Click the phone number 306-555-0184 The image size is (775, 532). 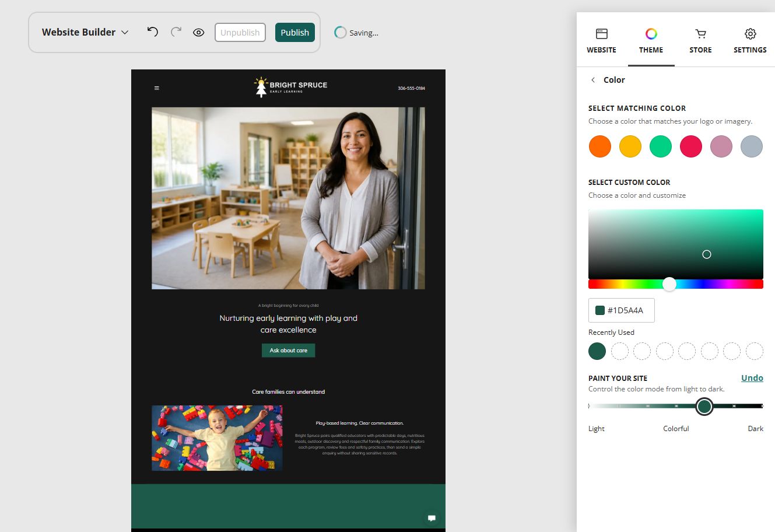coord(412,89)
